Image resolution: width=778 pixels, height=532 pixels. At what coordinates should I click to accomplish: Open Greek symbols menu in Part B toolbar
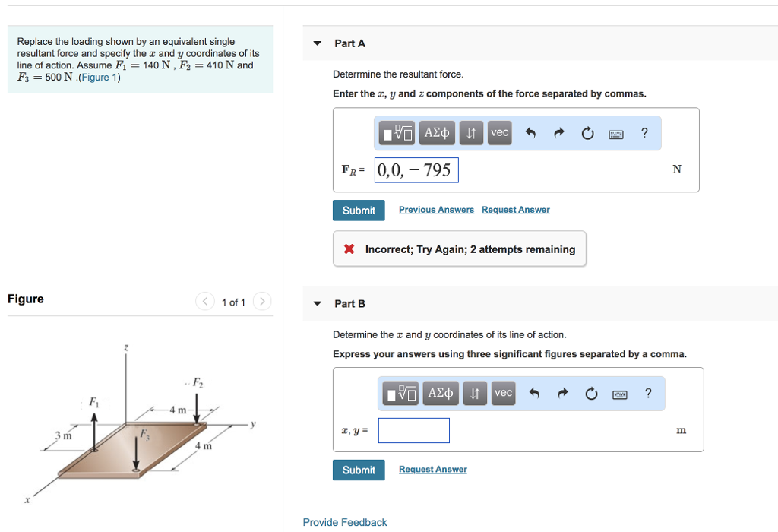point(441,393)
